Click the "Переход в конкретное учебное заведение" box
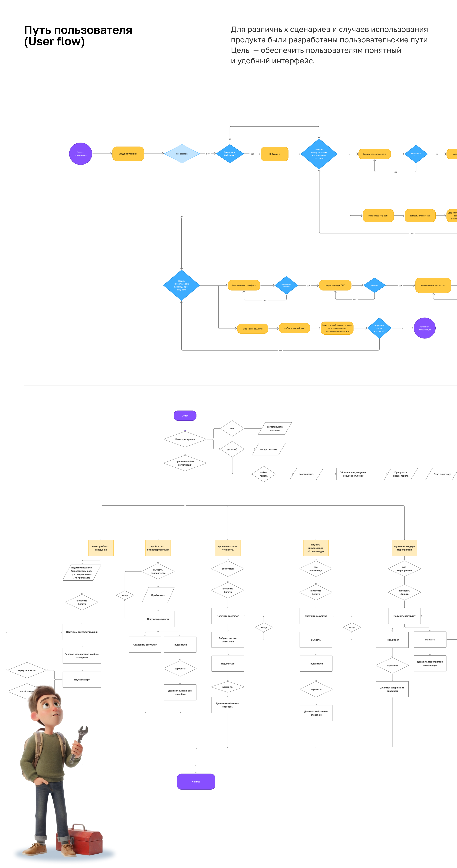This screenshot has width=457, height=868. pyautogui.click(x=82, y=656)
